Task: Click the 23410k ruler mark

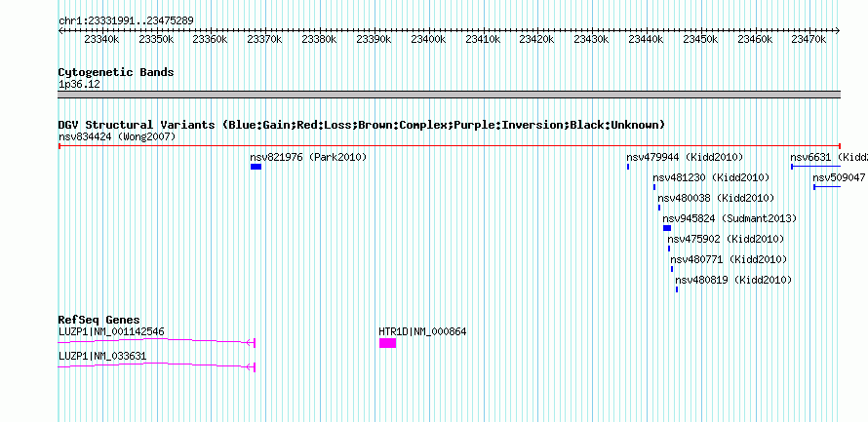Action: coord(483,39)
